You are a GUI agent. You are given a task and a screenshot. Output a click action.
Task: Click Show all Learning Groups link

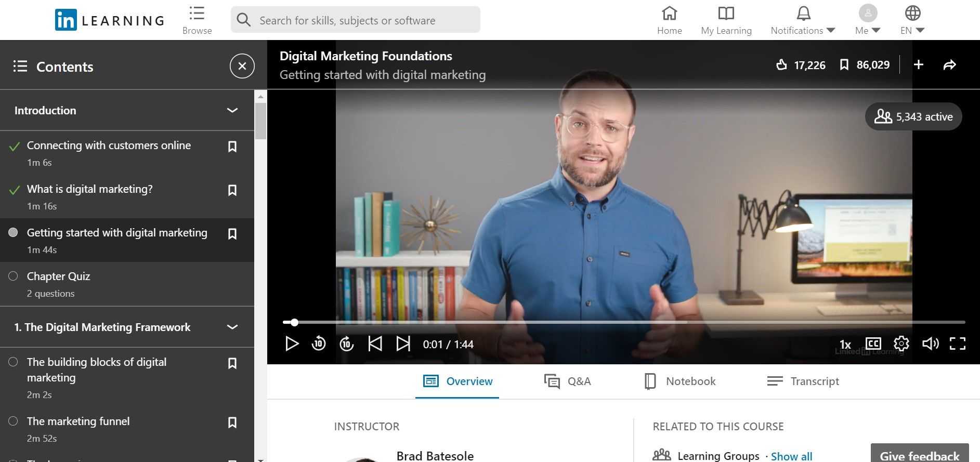791,456
